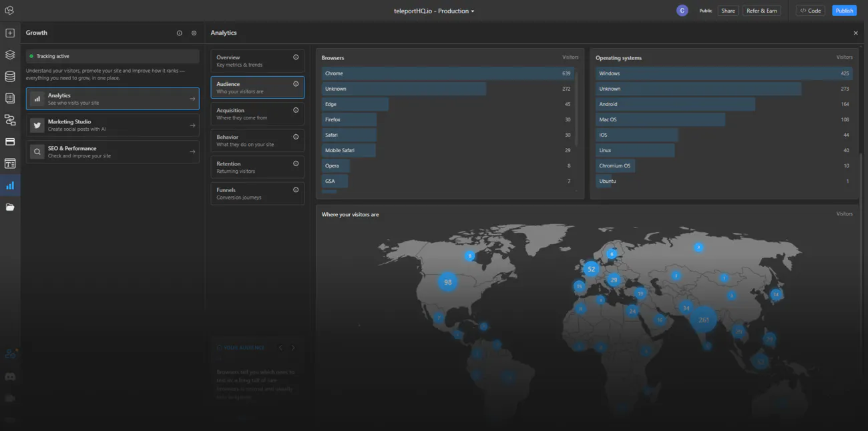This screenshot has width=868, height=431.
Task: Close the Analytics panel
Action: pos(856,33)
